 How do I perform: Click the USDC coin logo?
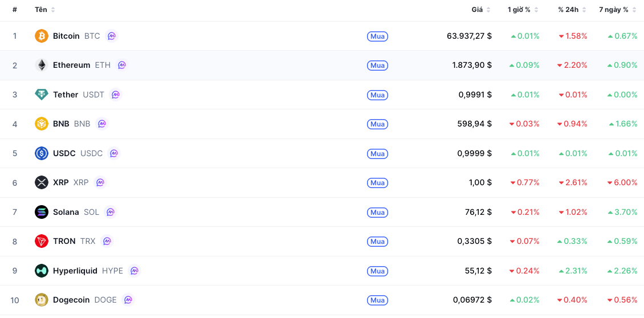coord(42,153)
